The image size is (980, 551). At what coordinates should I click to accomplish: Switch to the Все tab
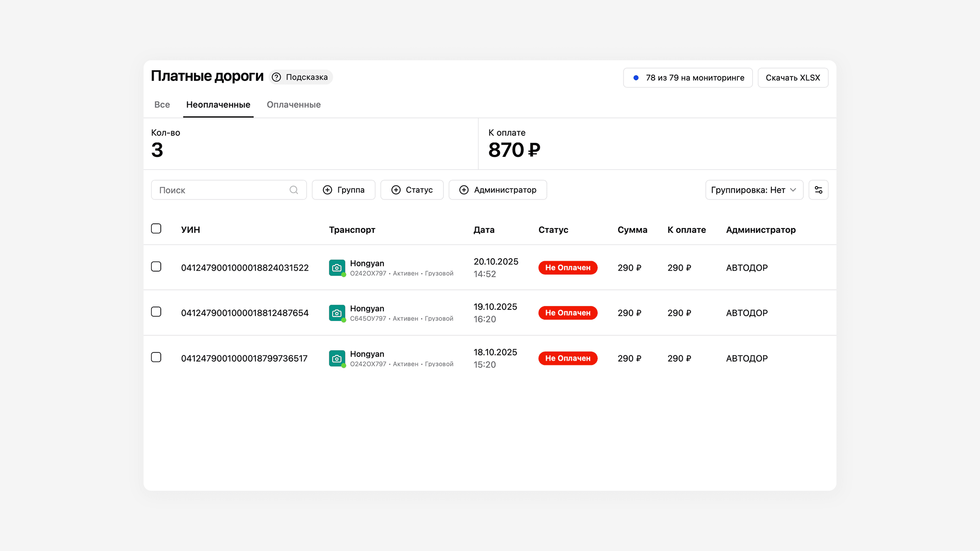tap(162, 105)
